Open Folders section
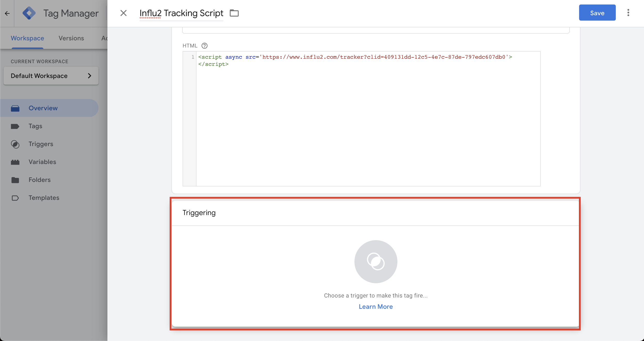The width and height of the screenshot is (644, 341). click(39, 180)
